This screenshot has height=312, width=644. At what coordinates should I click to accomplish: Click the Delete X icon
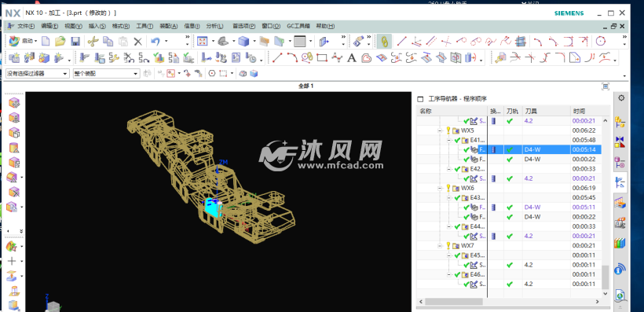(x=138, y=41)
